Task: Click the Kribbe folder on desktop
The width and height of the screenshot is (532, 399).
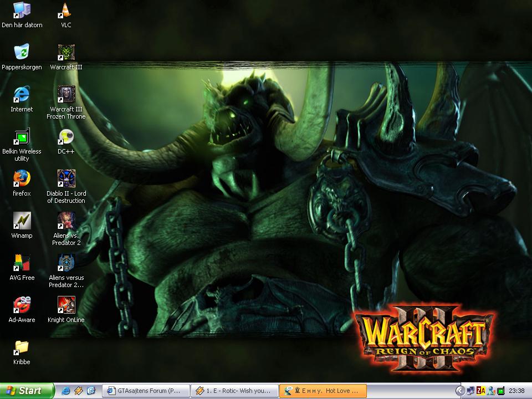Action: (22, 347)
